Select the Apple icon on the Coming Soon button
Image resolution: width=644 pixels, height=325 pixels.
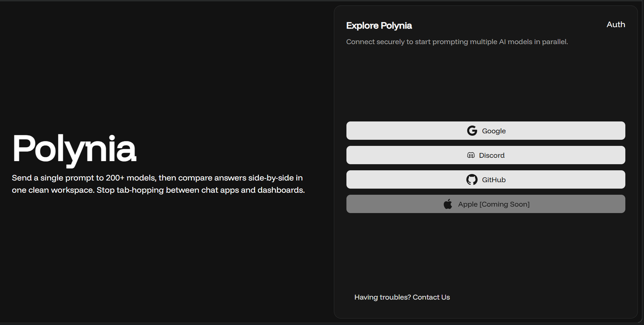(448, 204)
